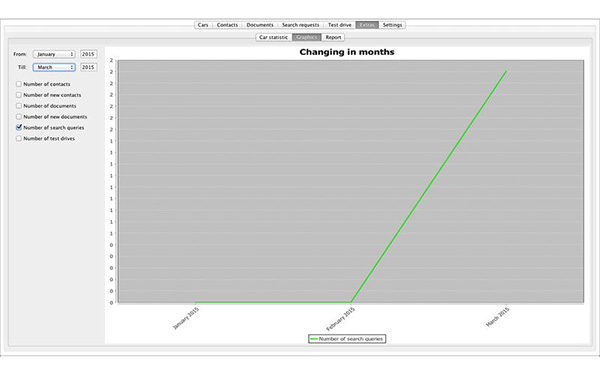
Task: Enable Number of test drives checkbox
Action: coord(19,139)
